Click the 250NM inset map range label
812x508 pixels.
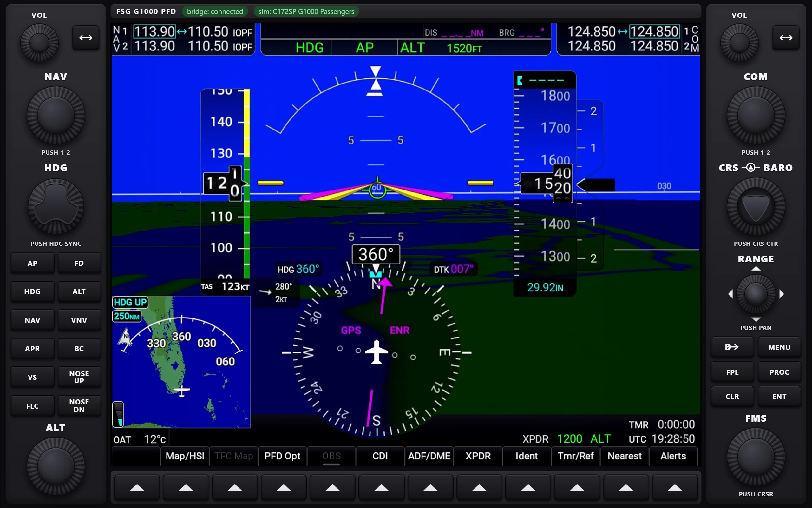[x=127, y=316]
